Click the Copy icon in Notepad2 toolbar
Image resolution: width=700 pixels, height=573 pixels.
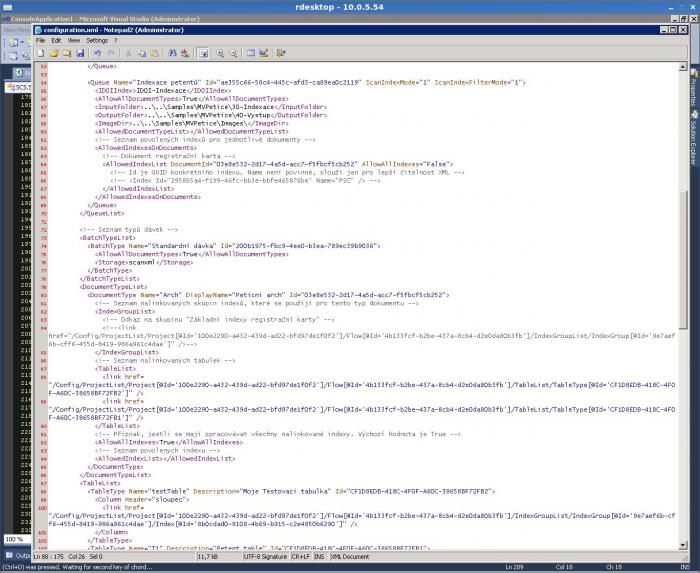click(142, 53)
